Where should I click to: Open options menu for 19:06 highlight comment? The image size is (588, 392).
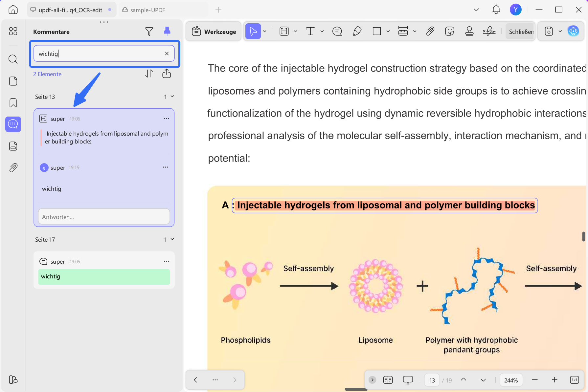coord(166,119)
